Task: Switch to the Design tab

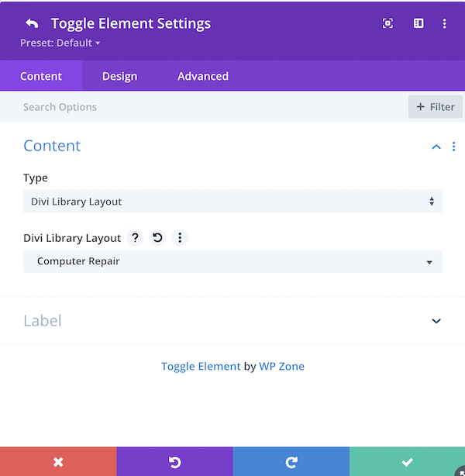Action: point(120,76)
